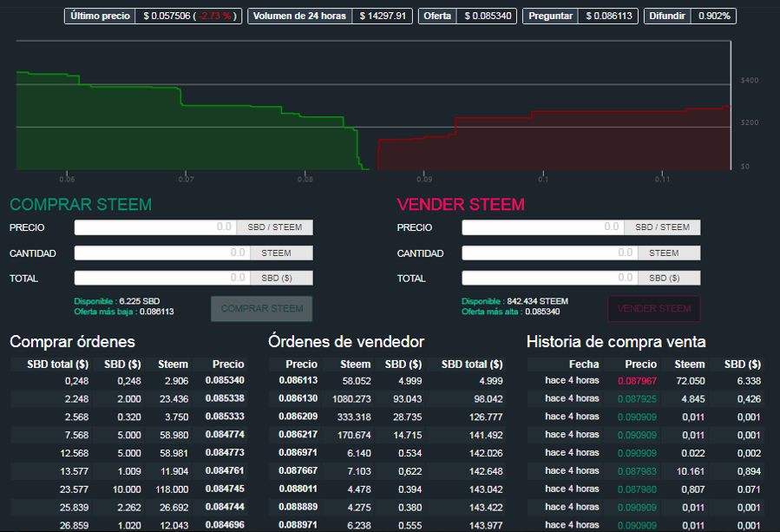Click highest offer value 0.085340 under sell form
This screenshot has height=532, width=780.
coord(543,312)
